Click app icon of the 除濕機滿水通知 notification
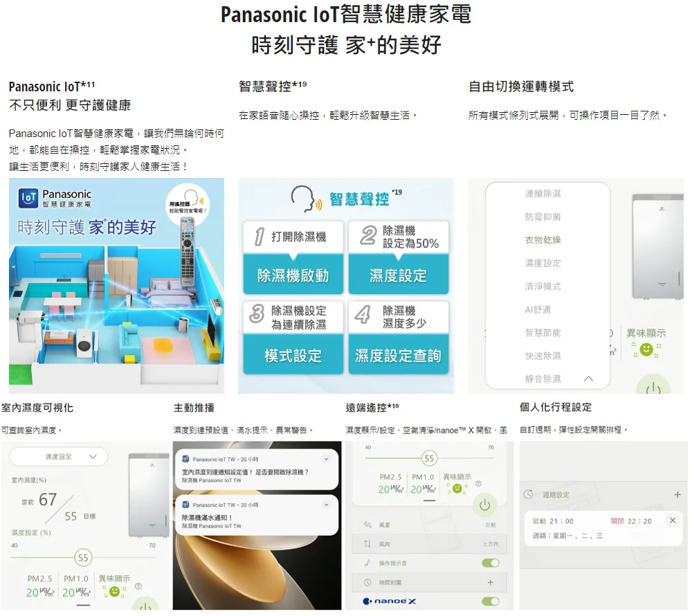 185,505
